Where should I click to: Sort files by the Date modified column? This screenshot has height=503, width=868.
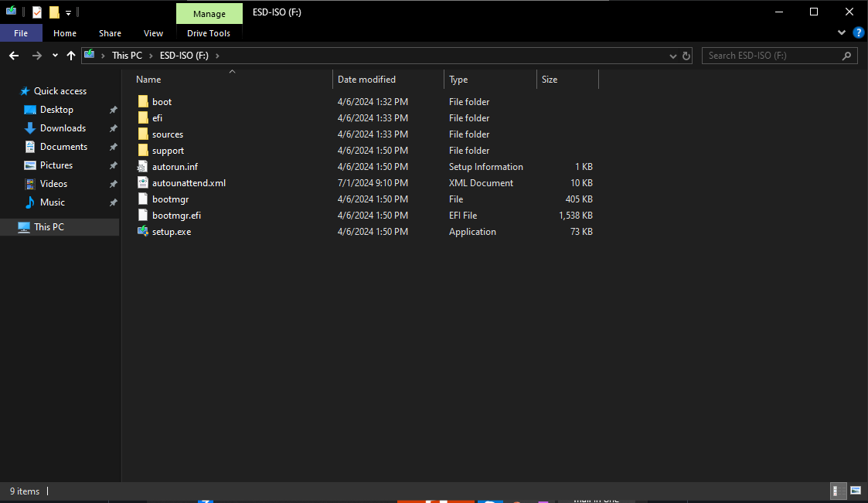[367, 80]
